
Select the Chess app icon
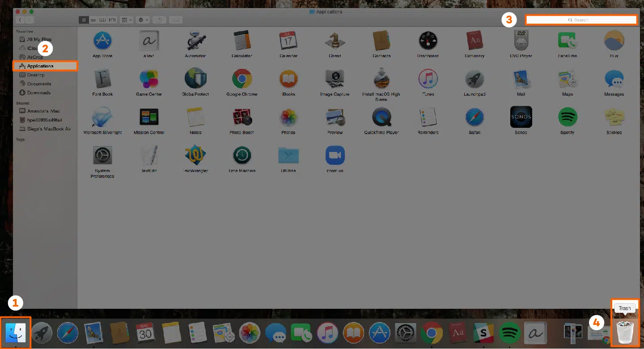click(x=335, y=41)
